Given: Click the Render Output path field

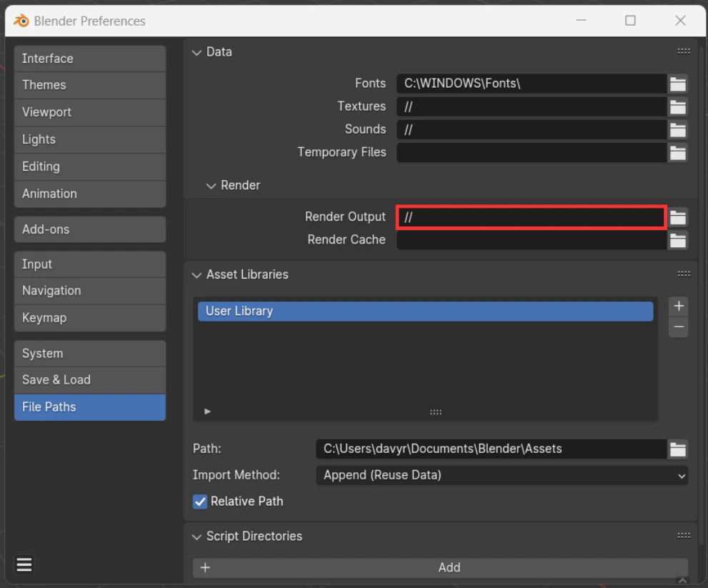Looking at the screenshot, I should coord(532,217).
